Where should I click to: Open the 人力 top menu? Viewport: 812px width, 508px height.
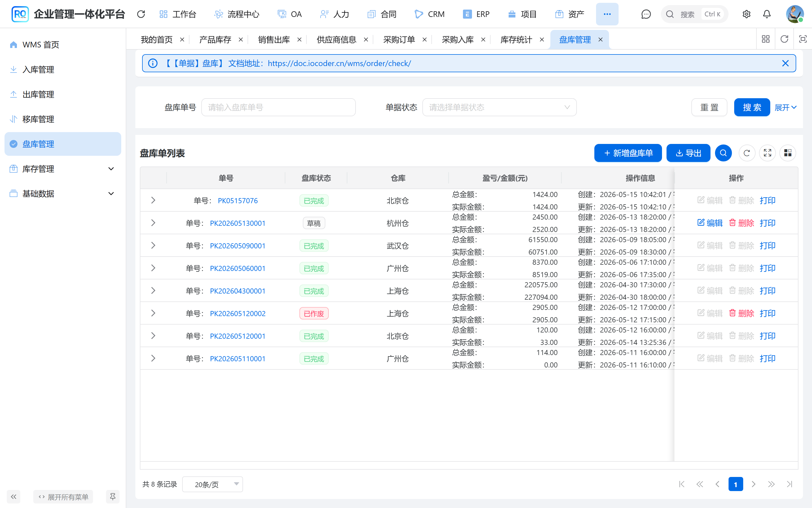(335, 14)
